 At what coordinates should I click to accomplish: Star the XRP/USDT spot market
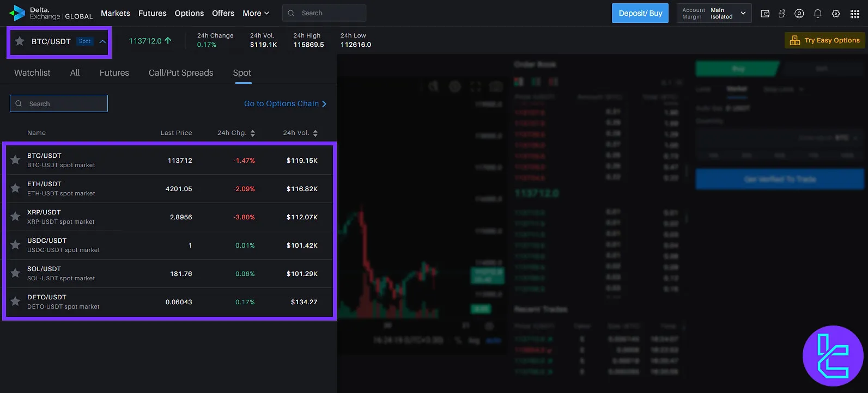pyautogui.click(x=15, y=217)
